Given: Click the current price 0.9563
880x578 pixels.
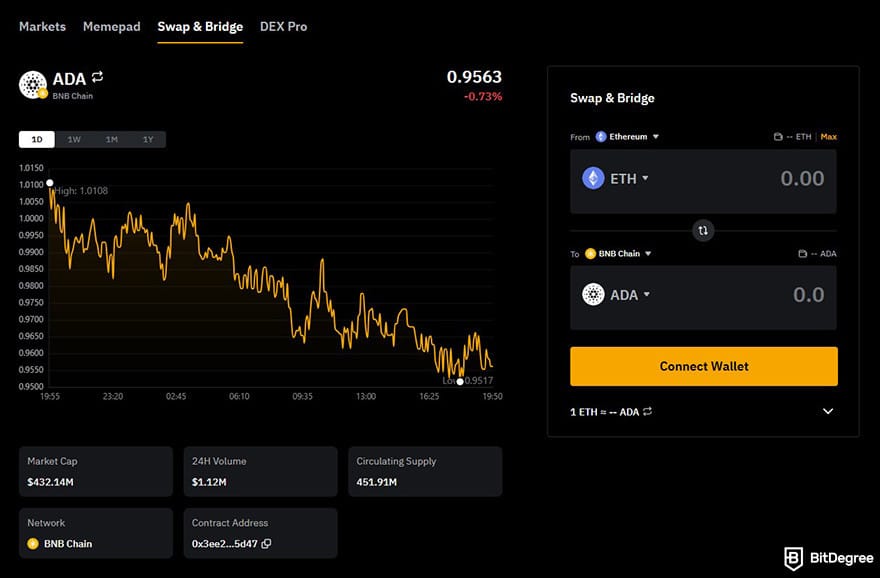Looking at the screenshot, I should coord(474,77).
